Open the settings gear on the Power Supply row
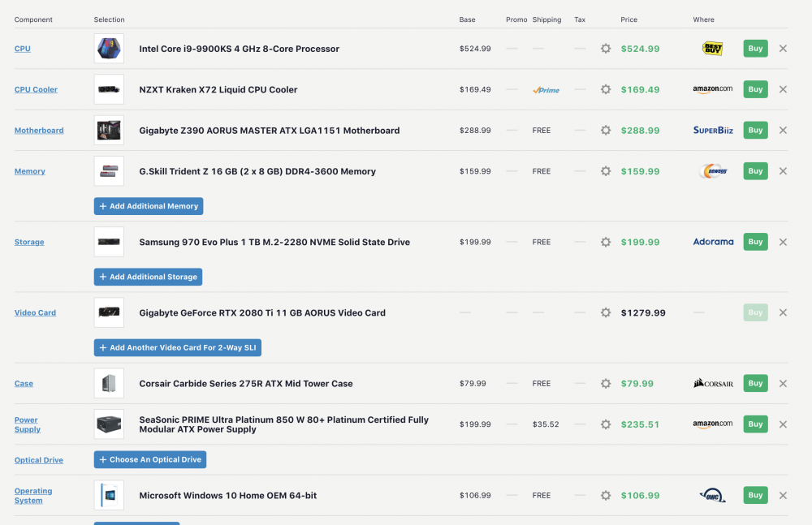 point(606,424)
